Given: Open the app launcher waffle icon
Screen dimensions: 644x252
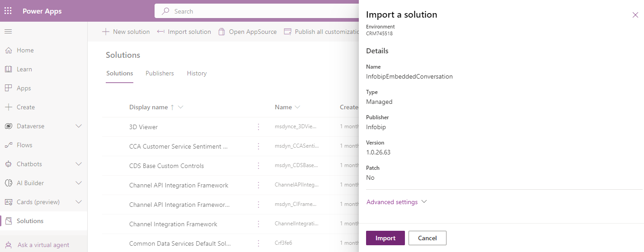Looking at the screenshot, I should 8,11.
